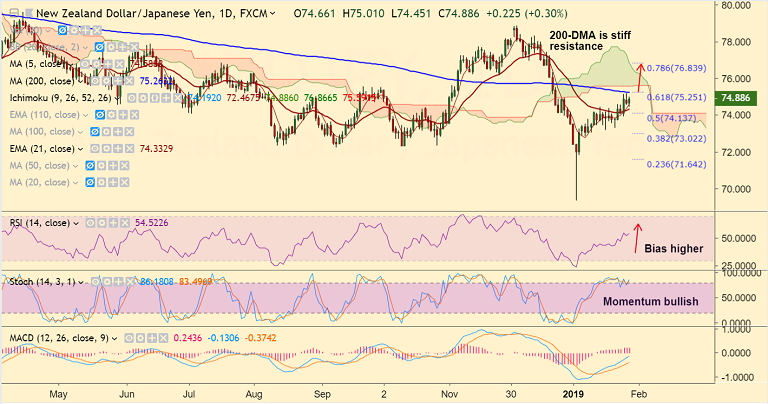This screenshot has height=404, width=768.
Task: Click the 80.000 price scale label
Action: [x=738, y=5]
